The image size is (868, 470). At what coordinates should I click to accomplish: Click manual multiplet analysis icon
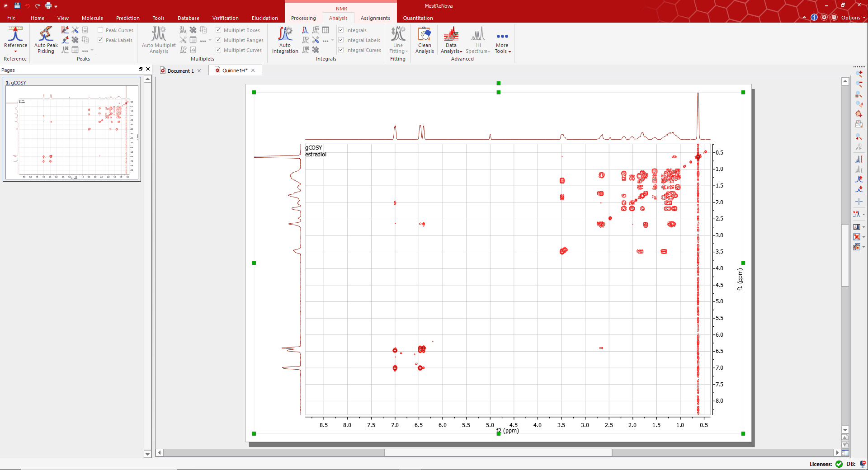point(183,30)
